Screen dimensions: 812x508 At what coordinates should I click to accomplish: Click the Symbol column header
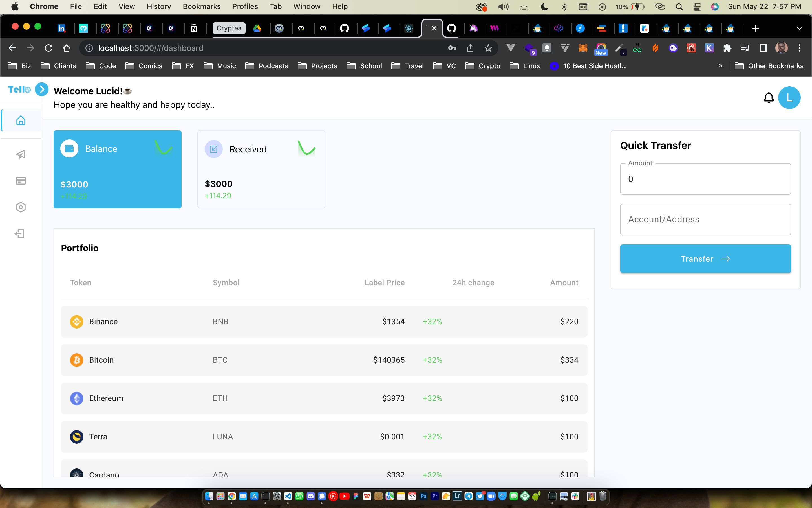pyautogui.click(x=226, y=283)
